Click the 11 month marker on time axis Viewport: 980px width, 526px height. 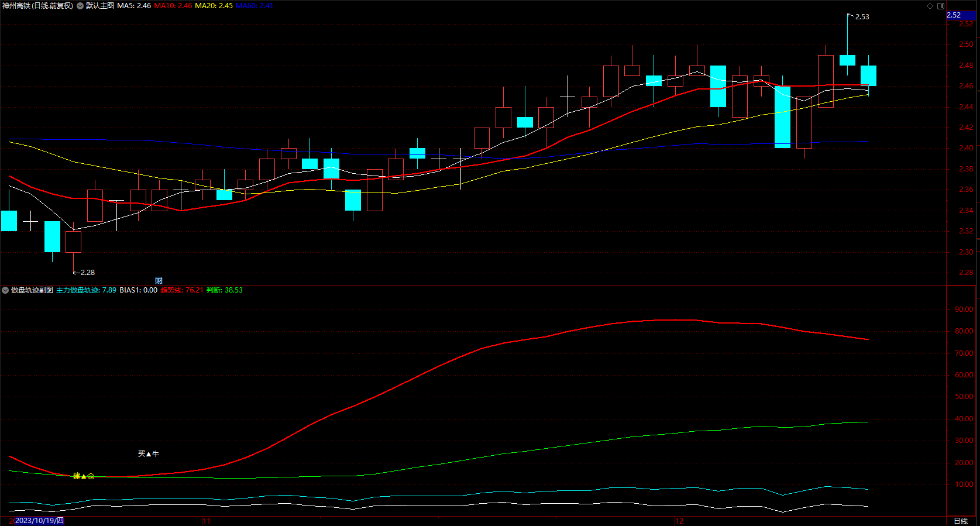click(206, 521)
